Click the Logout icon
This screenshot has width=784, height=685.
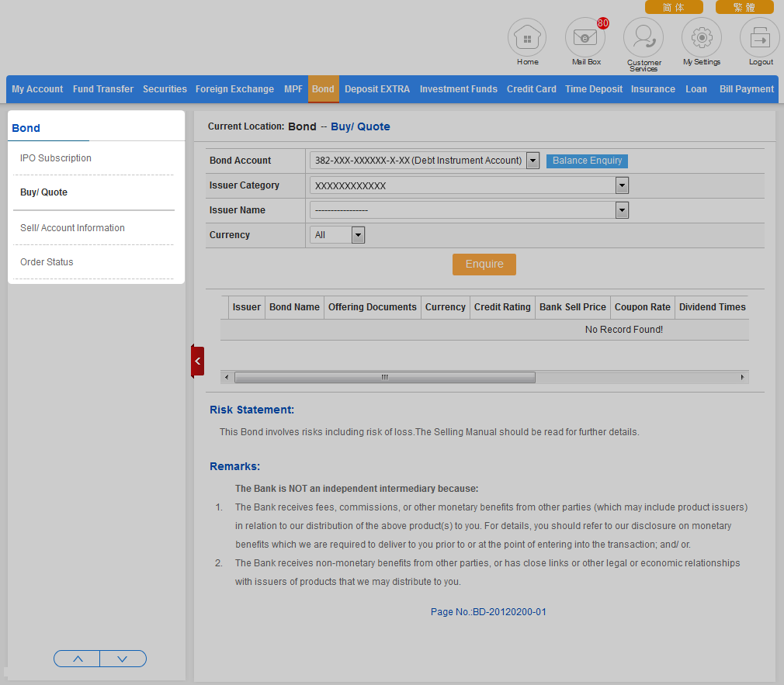(760, 38)
